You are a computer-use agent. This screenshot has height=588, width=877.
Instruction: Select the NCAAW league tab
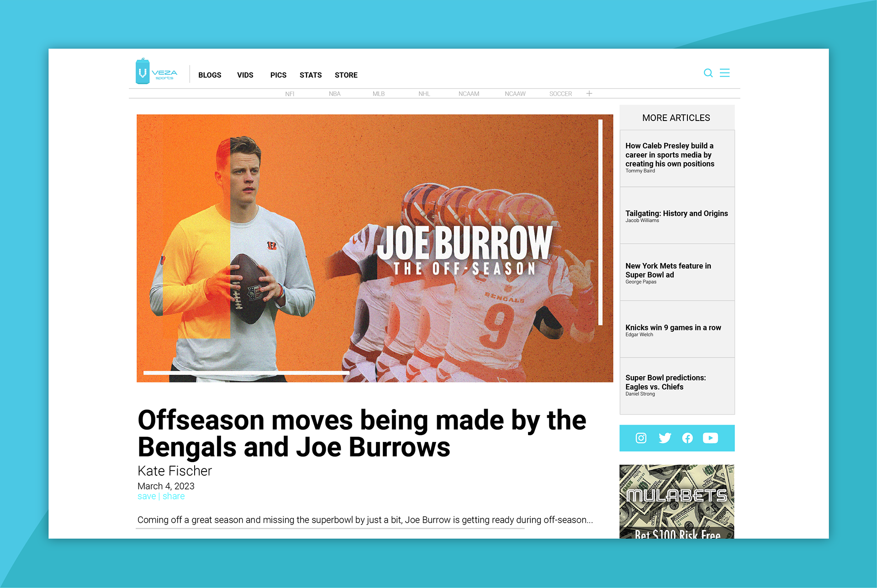click(x=515, y=94)
